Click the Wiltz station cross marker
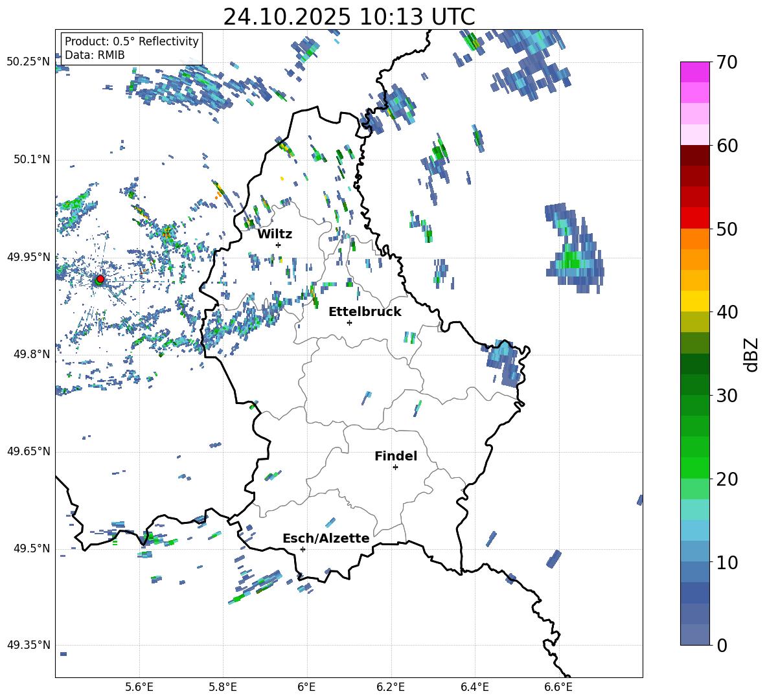767x700 pixels. click(x=278, y=245)
